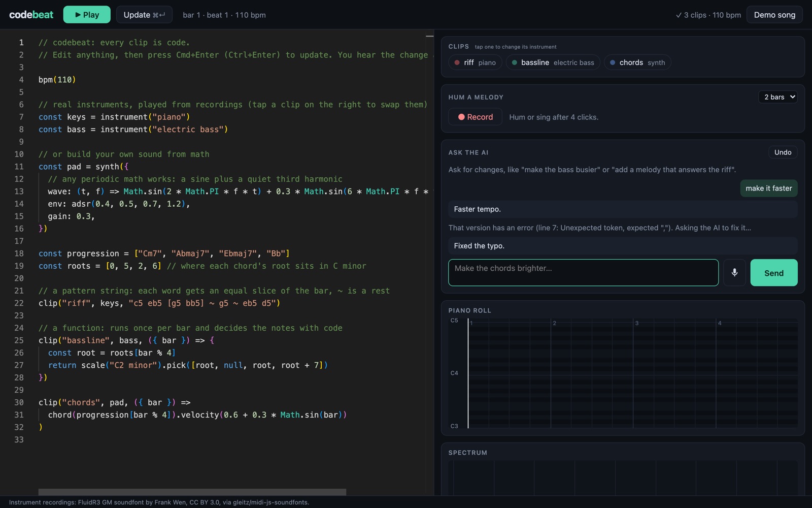This screenshot has height=508, width=812.
Task: Click the code editor's horizontal scrollbar
Action: [192, 492]
